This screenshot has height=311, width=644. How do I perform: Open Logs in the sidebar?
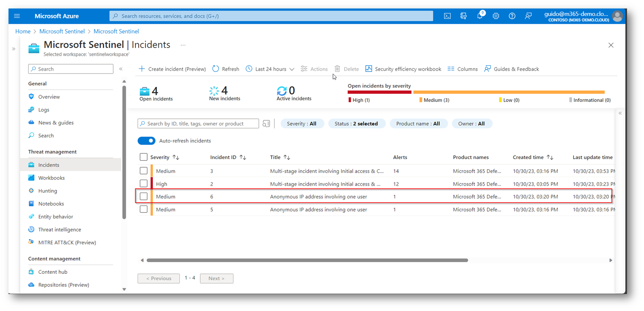44,110
